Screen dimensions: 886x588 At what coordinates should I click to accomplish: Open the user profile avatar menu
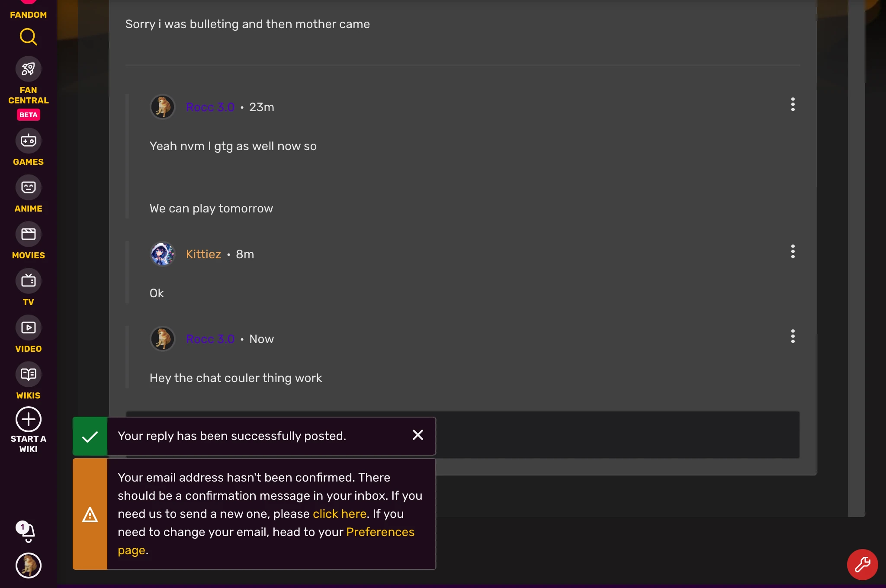tap(28, 566)
